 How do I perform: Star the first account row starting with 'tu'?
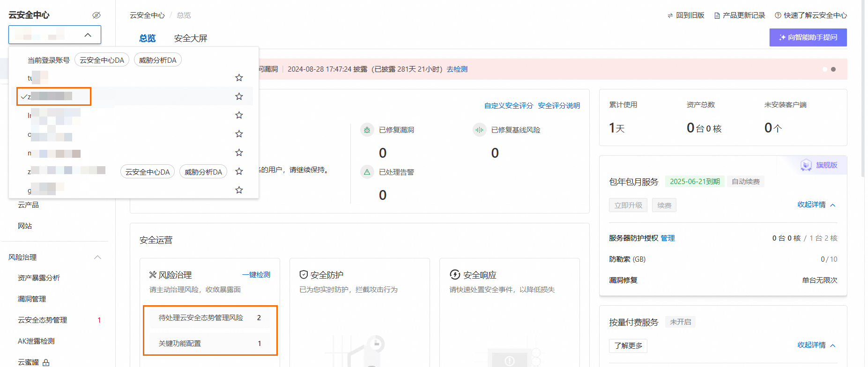239,78
